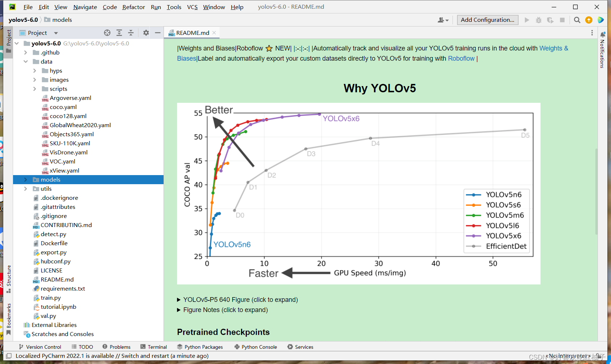The height and width of the screenshot is (364, 611).
Task: Toggle the Structure side tool button
Action: pyautogui.click(x=9, y=279)
